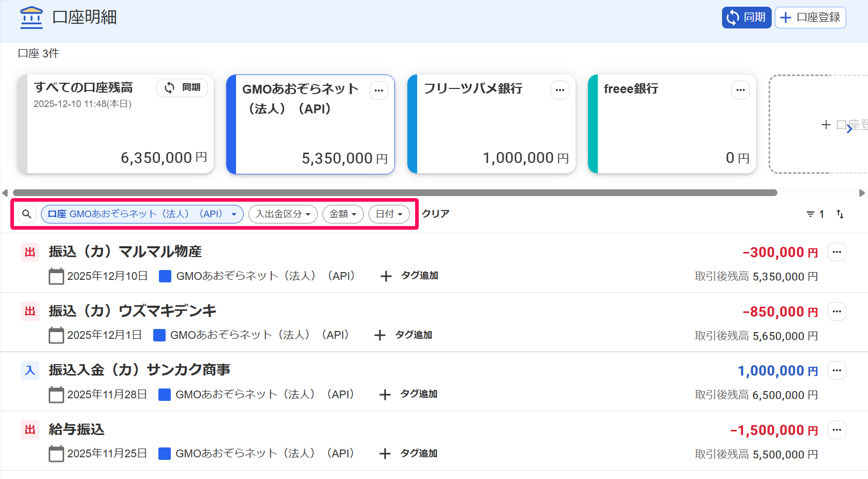Click 出 badge on 給与振込 row
The image size is (868, 479).
30,430
